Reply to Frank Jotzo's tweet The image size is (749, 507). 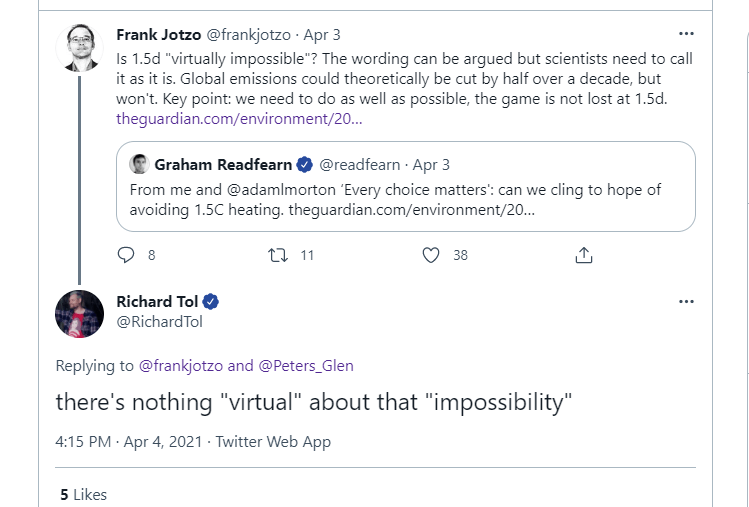pos(126,255)
